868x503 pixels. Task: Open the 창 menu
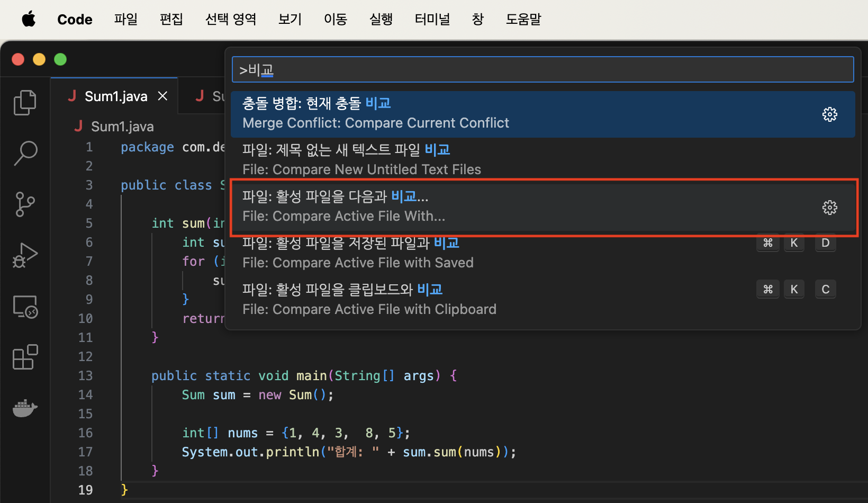click(478, 20)
